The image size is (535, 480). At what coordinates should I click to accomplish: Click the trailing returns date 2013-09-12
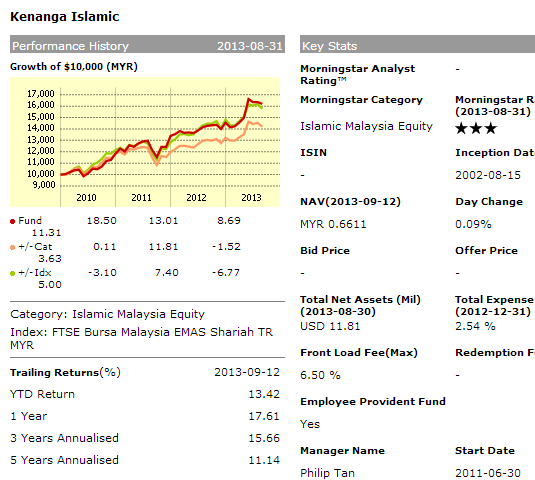247,372
